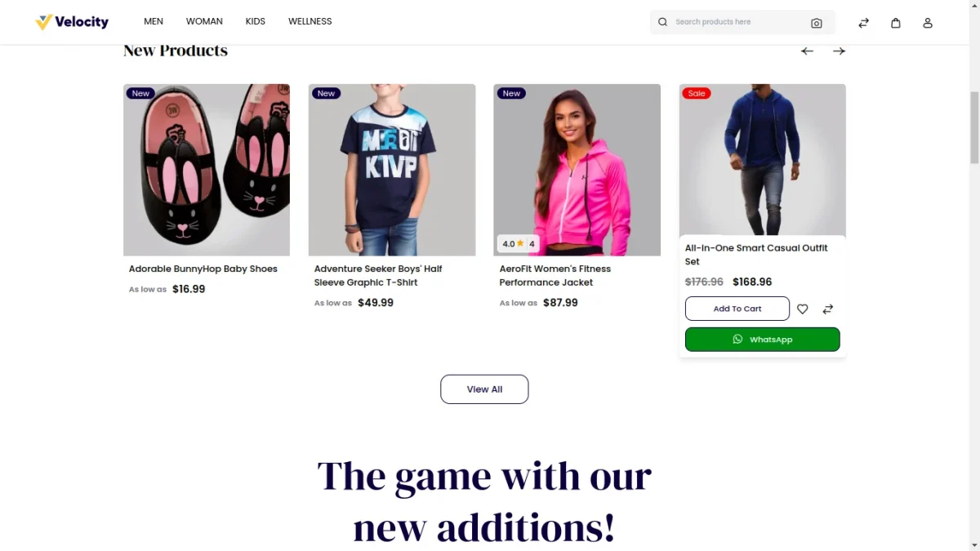
Task: Show next new products with right arrow
Action: point(839,51)
